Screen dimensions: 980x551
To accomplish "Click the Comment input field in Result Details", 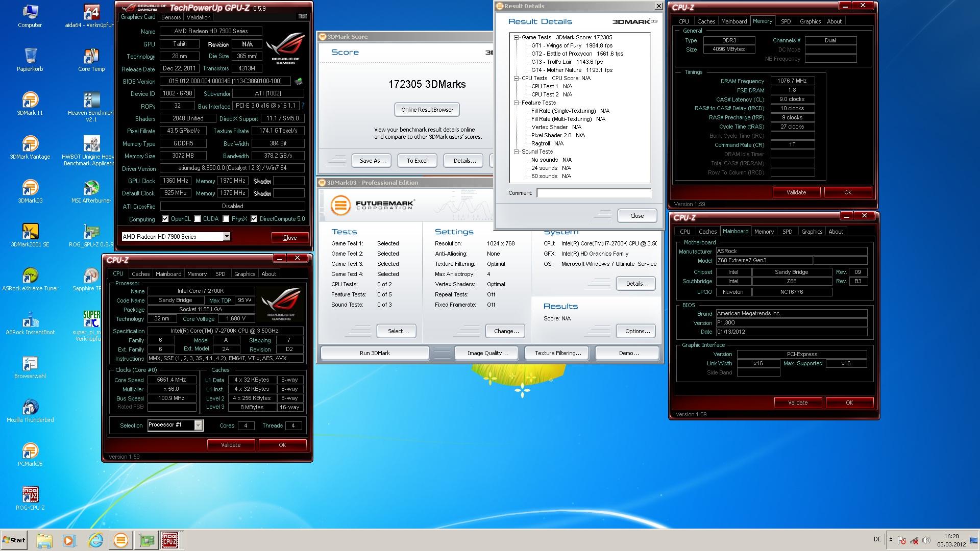I will coord(594,193).
